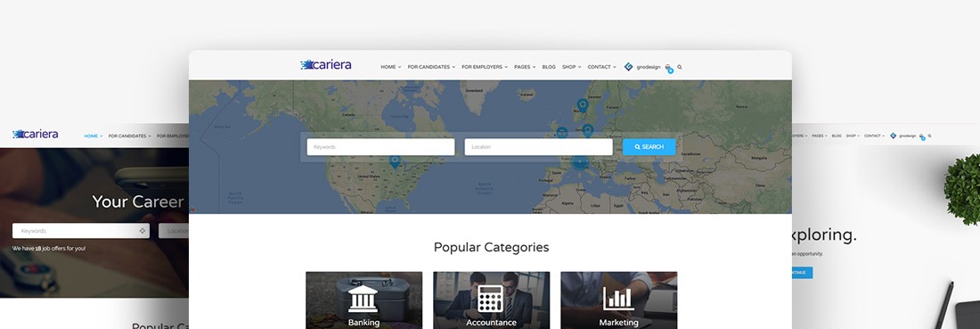This screenshot has height=329, width=980.
Task: Click the map pin over the United States
Action: 395,161
